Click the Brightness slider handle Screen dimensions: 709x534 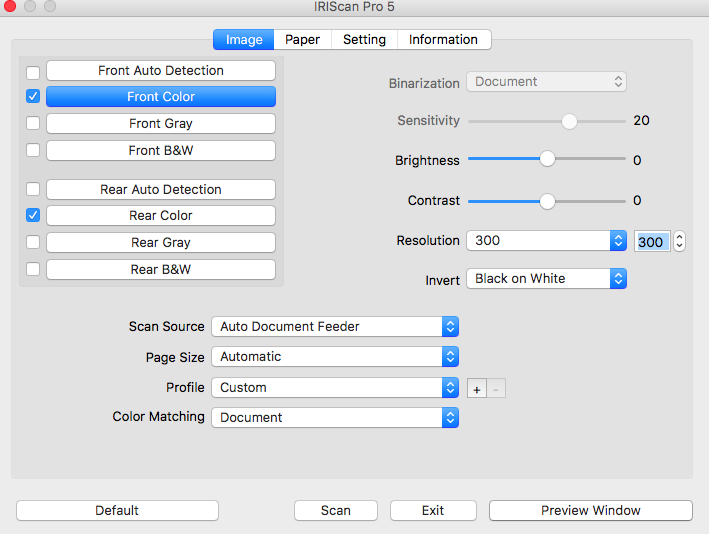coord(547,159)
